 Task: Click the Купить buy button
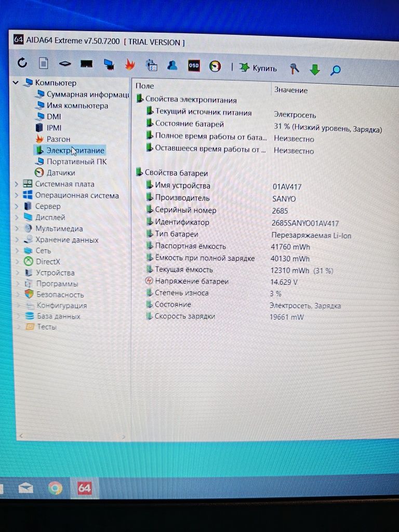pyautogui.click(x=258, y=68)
